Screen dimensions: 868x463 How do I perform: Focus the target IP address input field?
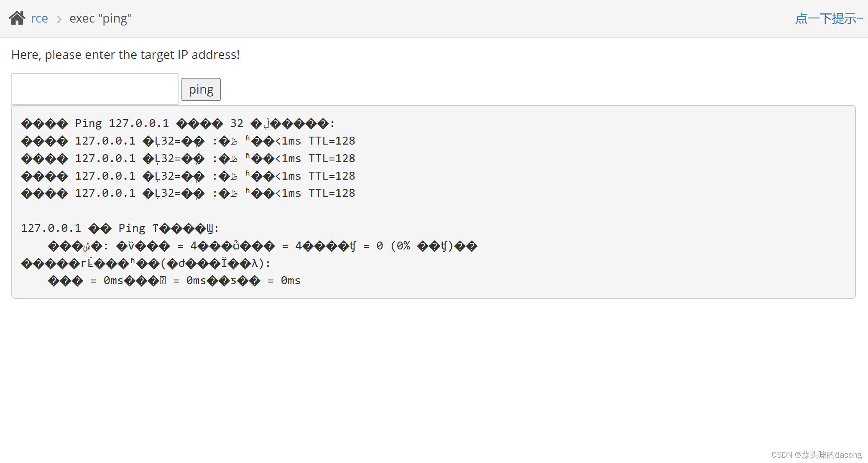pyautogui.click(x=95, y=89)
